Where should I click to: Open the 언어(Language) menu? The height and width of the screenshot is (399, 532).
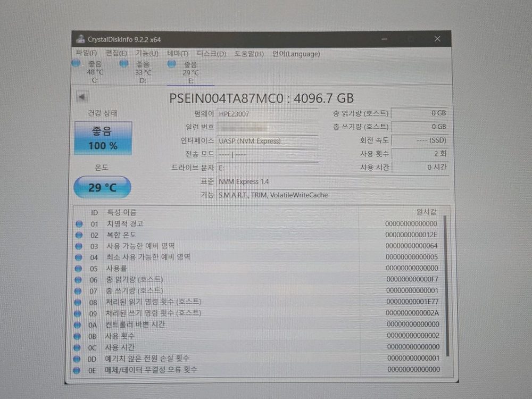[x=296, y=54]
